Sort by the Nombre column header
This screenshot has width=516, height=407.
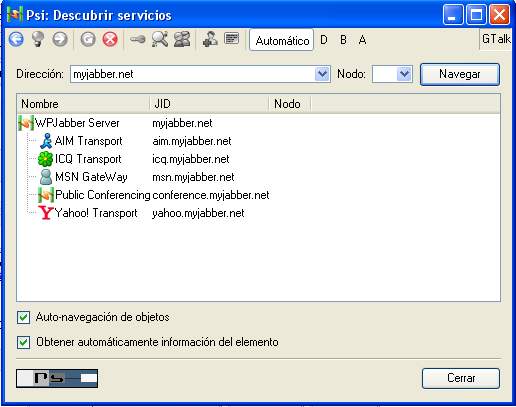83,104
